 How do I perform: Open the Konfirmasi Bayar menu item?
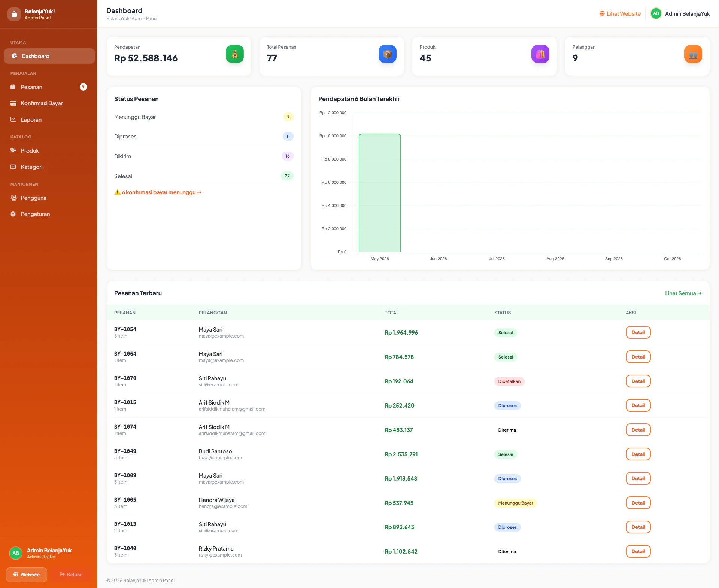tap(49, 103)
